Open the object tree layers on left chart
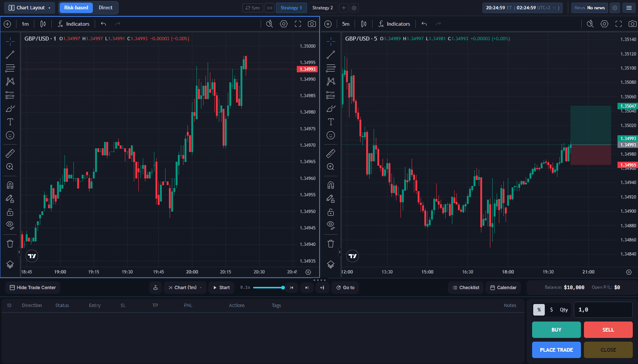 pos(10,264)
